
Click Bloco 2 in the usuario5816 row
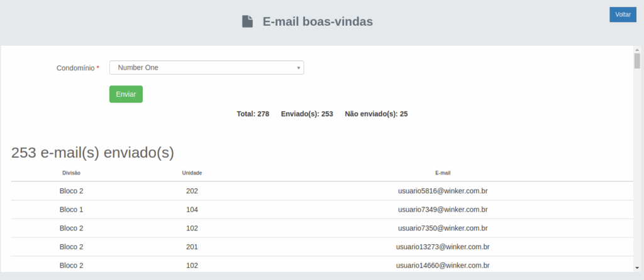(x=72, y=191)
